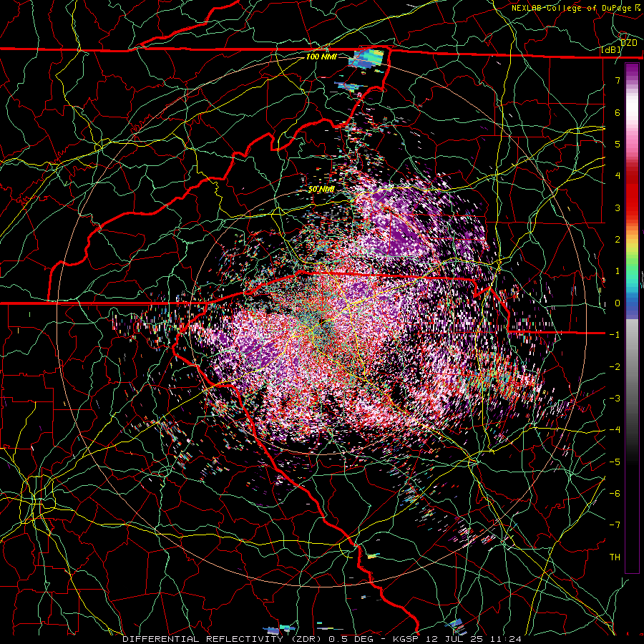Click the scale value -7
The image size is (644, 644).
click(x=615, y=525)
